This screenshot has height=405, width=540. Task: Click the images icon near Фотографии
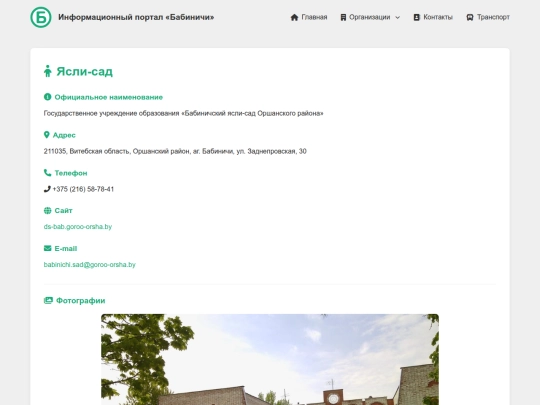point(48,301)
